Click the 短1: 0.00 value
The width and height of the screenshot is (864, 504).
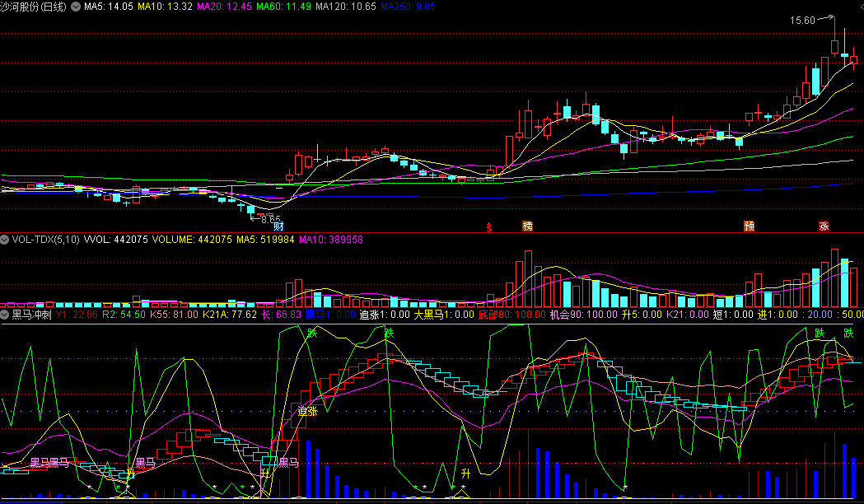point(733,315)
